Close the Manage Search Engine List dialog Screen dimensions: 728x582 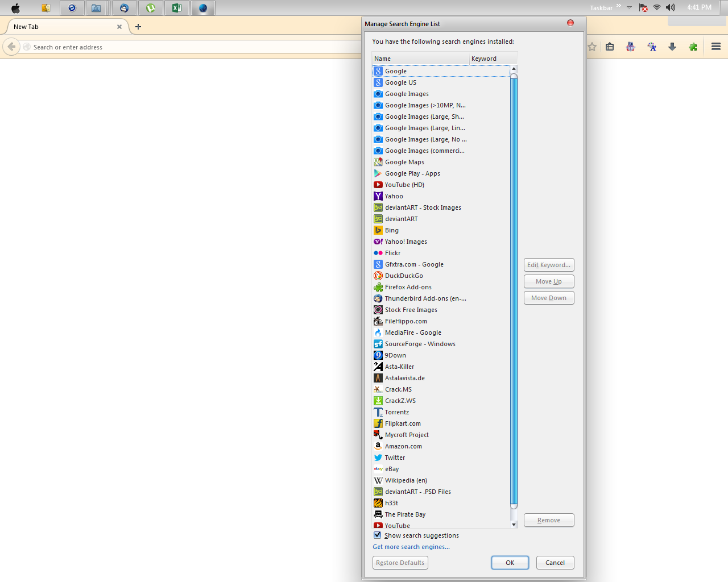[x=570, y=23]
